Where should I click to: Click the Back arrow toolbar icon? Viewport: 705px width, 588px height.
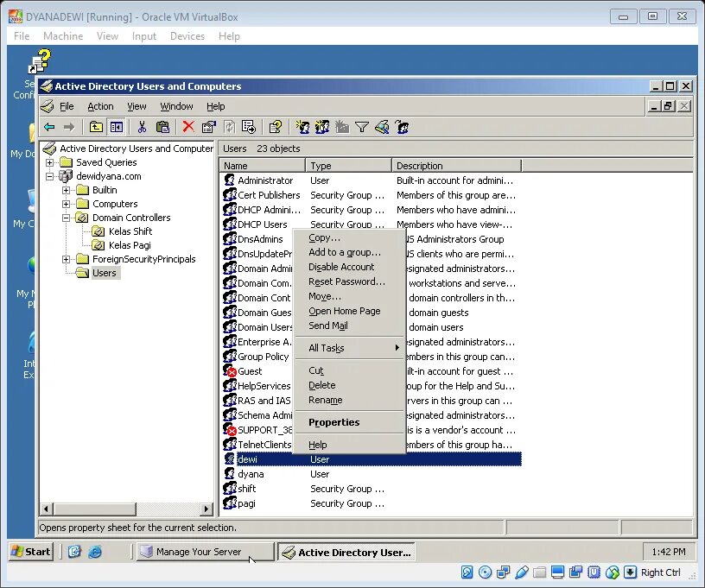point(49,128)
